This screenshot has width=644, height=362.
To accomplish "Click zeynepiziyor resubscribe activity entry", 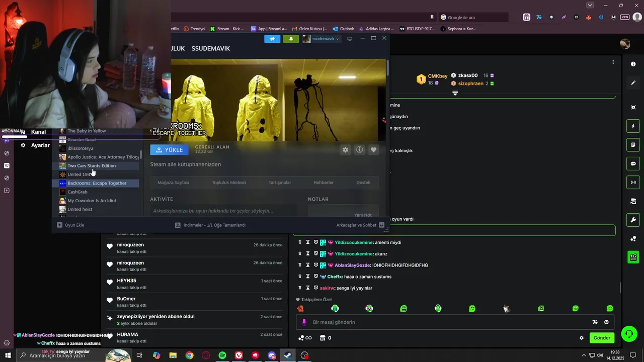I will 194,320.
